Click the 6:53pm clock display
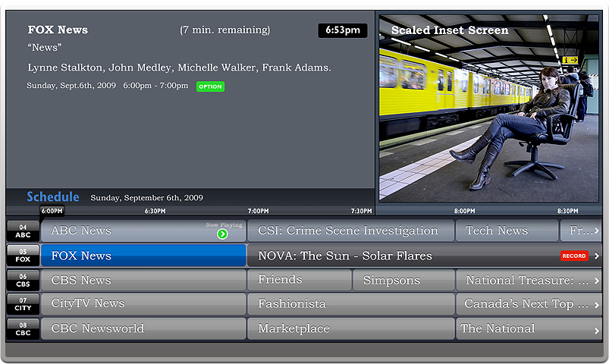 343,30
